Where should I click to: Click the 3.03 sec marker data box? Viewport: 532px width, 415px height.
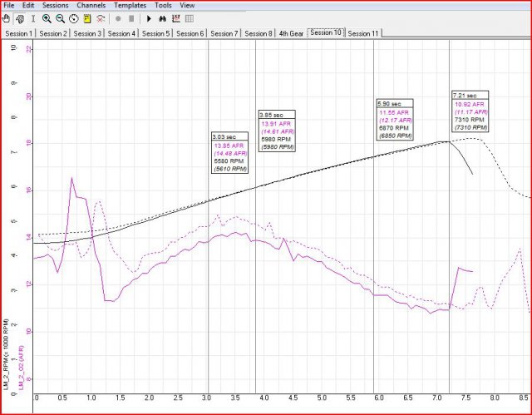coord(230,153)
